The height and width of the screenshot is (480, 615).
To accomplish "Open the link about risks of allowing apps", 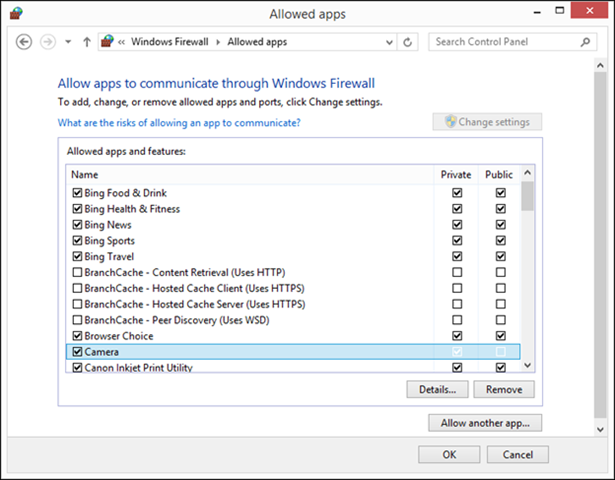I will click(179, 123).
